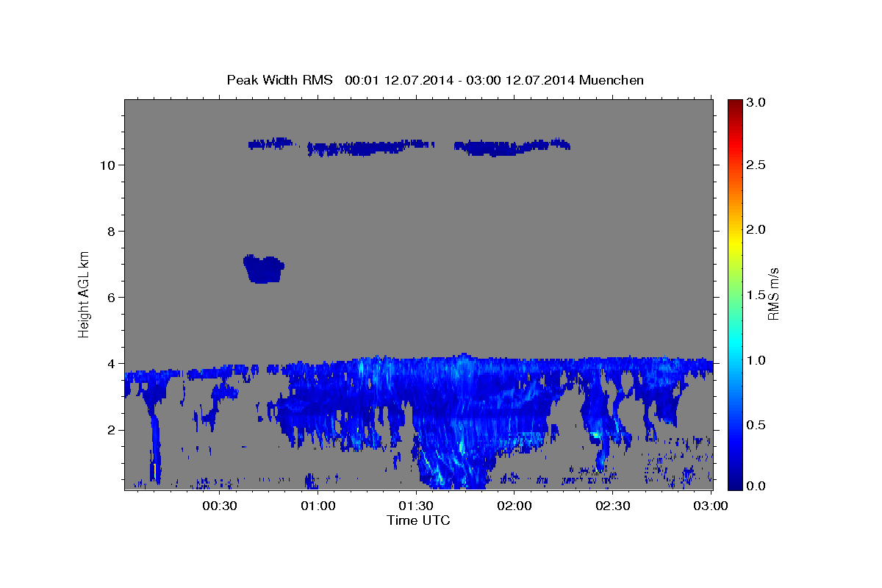Click the 'Height AGL km' axis label
Image resolution: width=882 pixels, height=588 pixels.
85,295
